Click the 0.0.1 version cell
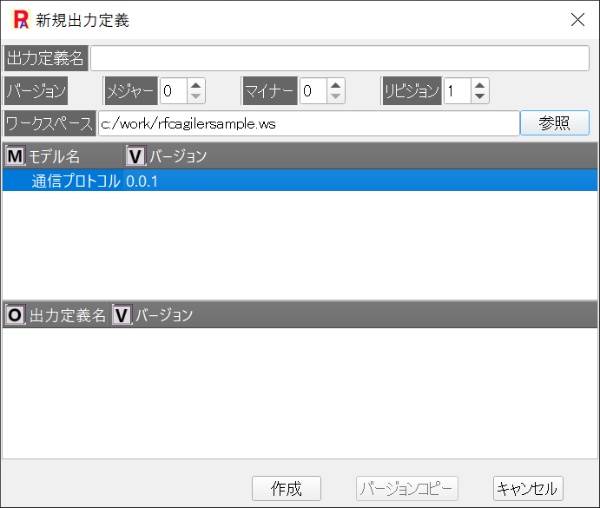Viewport: 600px width, 508px height. pyautogui.click(x=142, y=181)
